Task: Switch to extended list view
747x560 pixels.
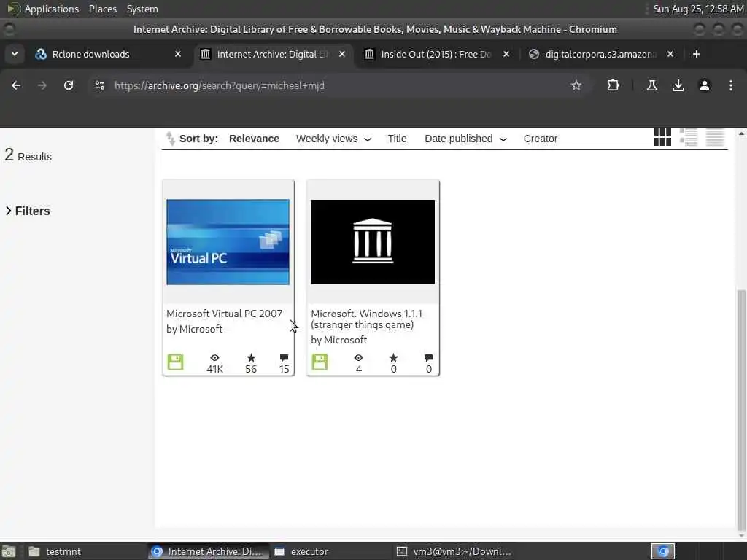Action: (x=689, y=137)
